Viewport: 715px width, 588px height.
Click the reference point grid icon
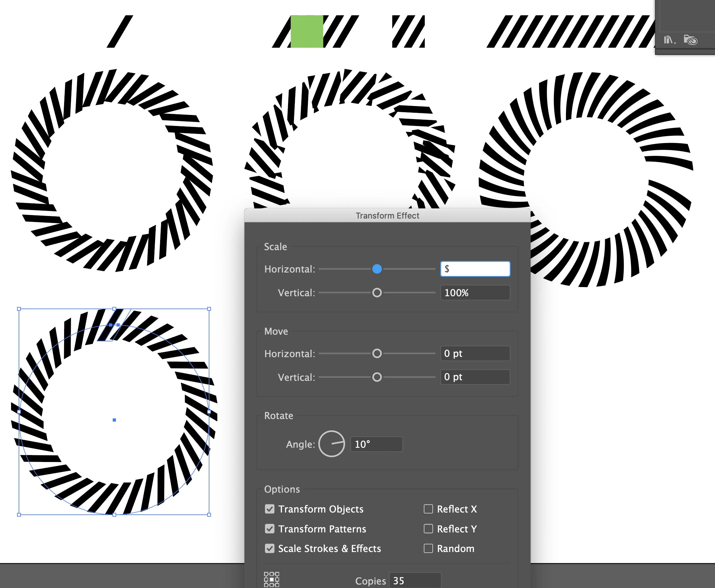point(271,579)
